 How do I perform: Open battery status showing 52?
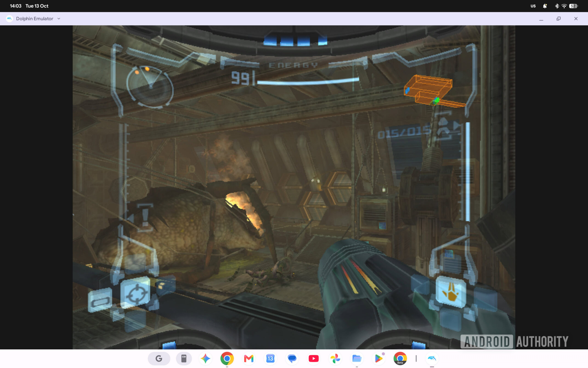pyautogui.click(x=574, y=6)
